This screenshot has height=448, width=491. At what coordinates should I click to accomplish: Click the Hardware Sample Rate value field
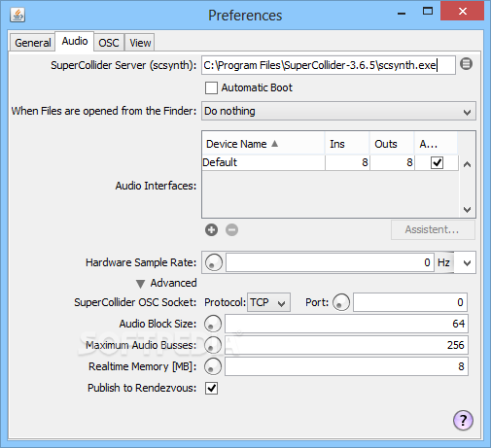coord(330,262)
